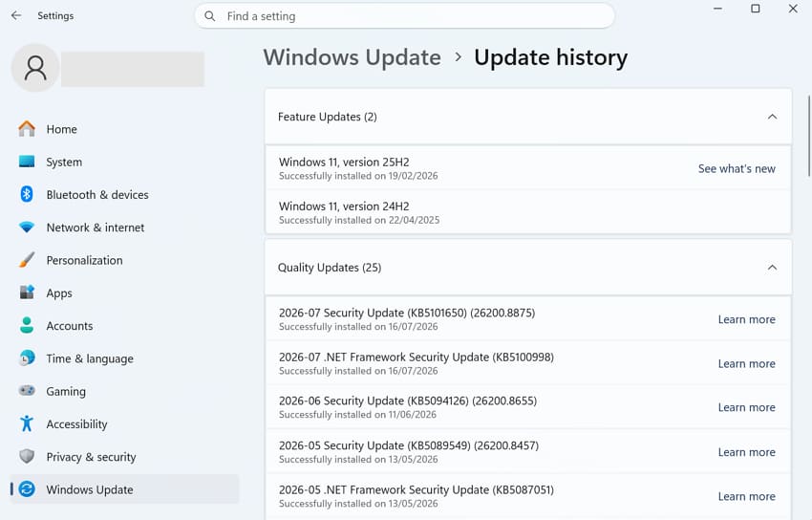The image size is (812, 520).
Task: Select Personalization in the sidebar
Action: pos(124,260)
